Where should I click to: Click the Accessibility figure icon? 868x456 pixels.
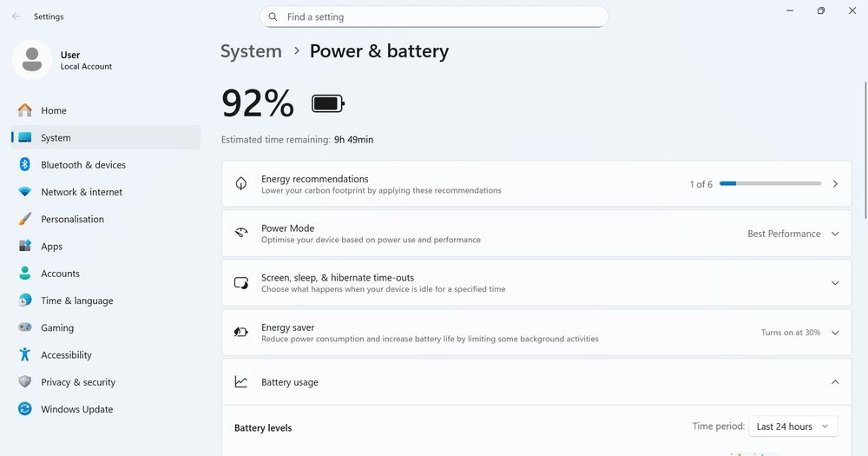(x=25, y=354)
